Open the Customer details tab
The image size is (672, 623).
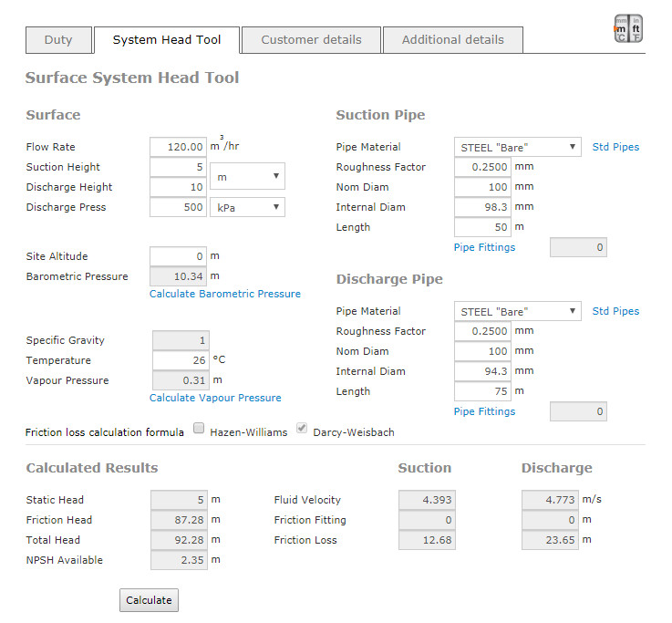click(311, 40)
